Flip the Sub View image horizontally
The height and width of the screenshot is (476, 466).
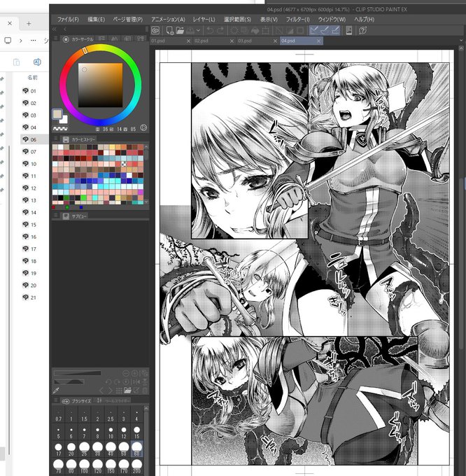(x=136, y=382)
